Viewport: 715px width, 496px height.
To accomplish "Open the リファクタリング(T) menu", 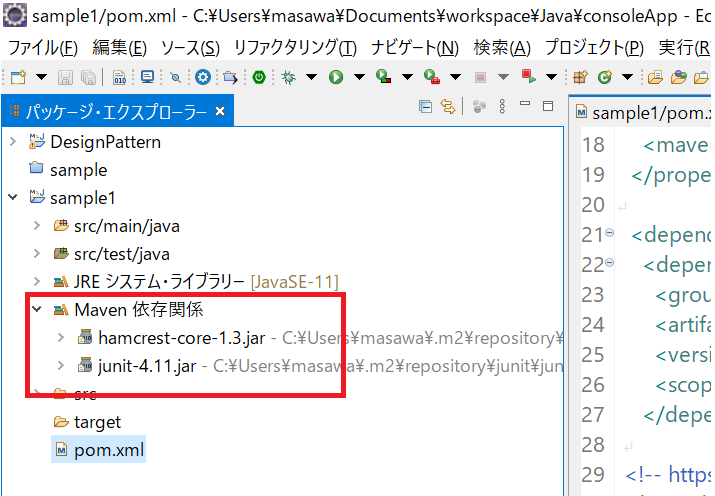I will click(295, 47).
